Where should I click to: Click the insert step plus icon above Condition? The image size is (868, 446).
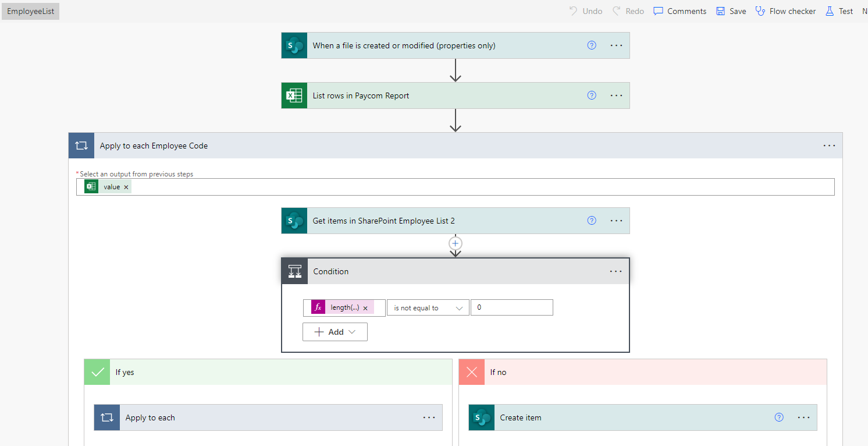coord(456,243)
